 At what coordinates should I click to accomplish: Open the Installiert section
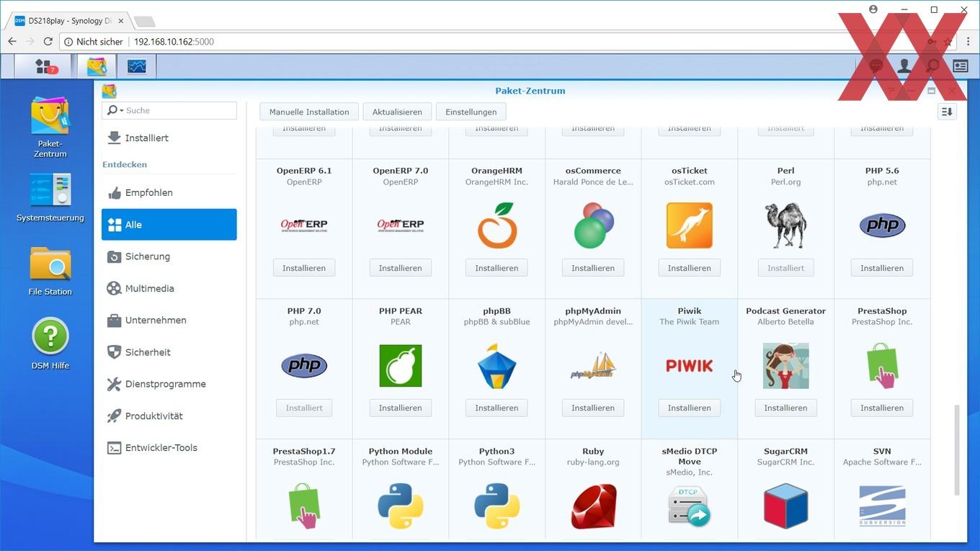(x=169, y=138)
